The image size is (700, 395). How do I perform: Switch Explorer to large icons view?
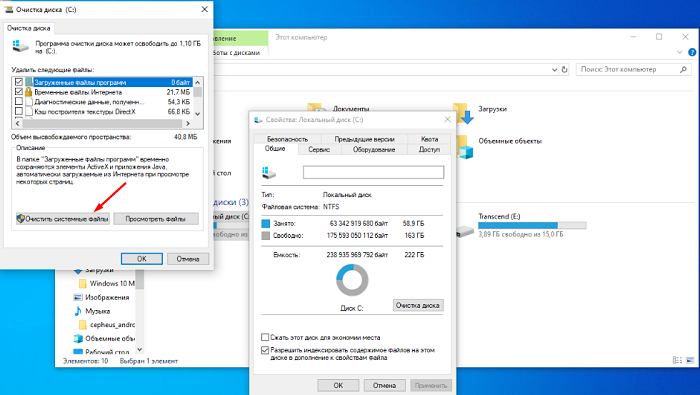pos(690,360)
